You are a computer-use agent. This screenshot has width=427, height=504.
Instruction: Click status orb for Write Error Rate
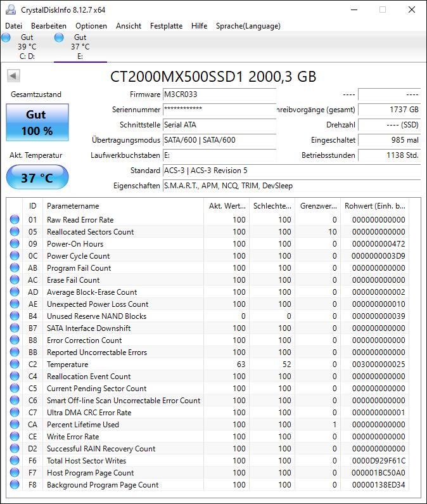coord(15,437)
